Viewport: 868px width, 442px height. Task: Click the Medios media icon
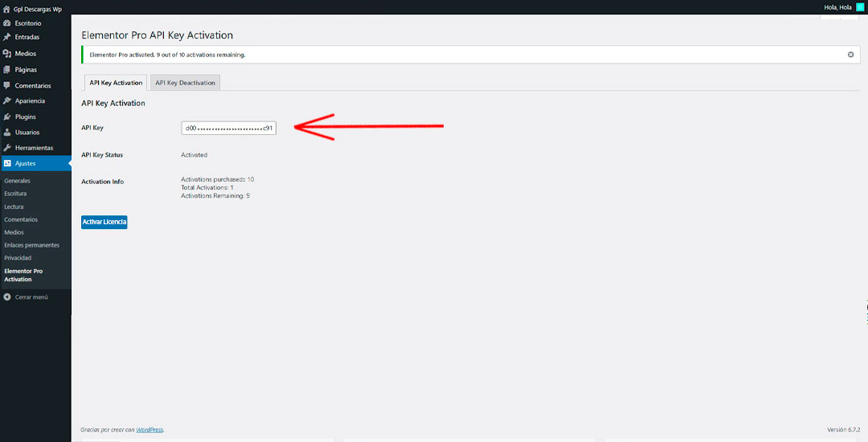tap(6, 54)
